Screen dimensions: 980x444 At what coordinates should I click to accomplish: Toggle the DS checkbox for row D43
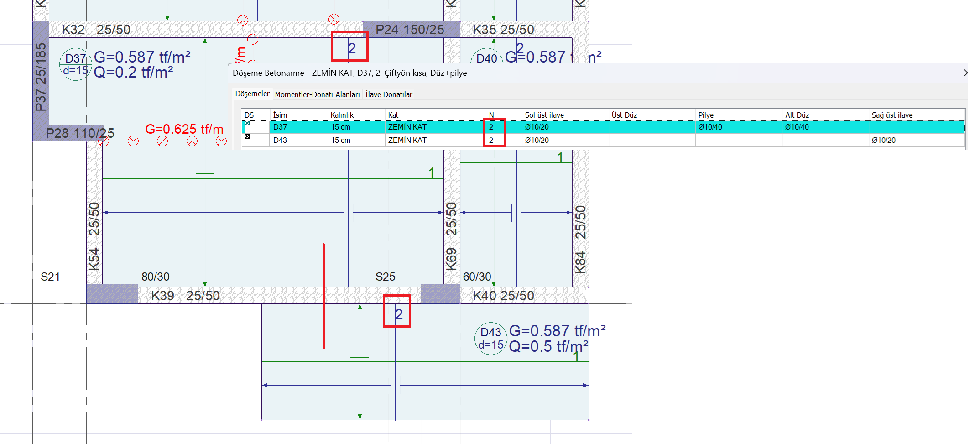[247, 136]
